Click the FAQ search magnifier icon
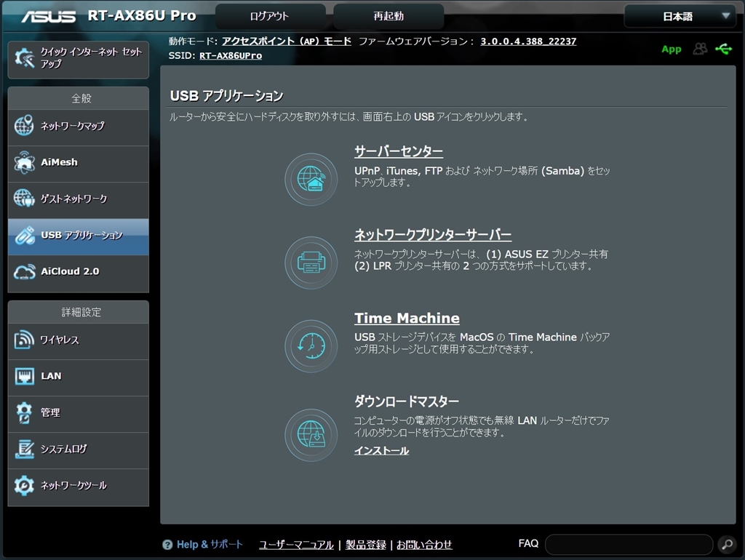Image resolution: width=745 pixels, height=560 pixels. (727, 544)
